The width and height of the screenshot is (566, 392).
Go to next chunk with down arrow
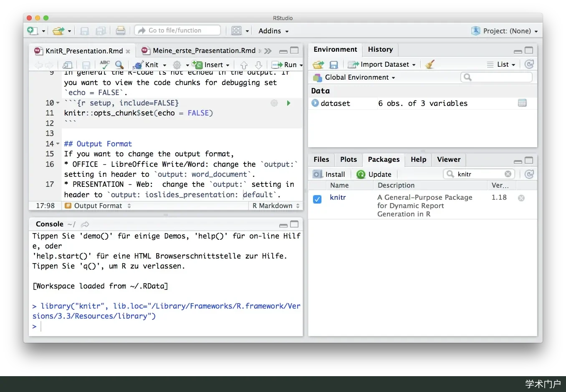tap(258, 65)
